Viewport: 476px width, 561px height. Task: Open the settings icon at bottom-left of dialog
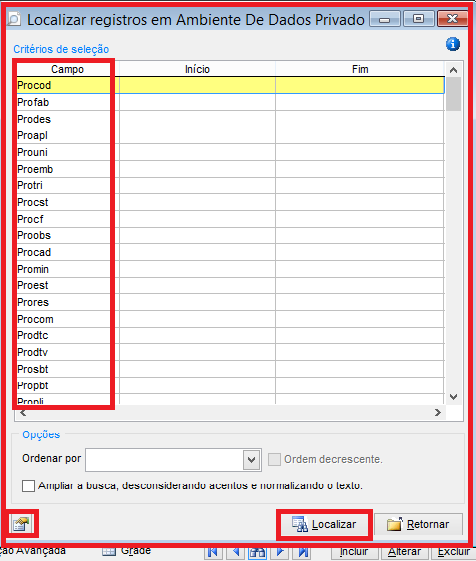21,524
